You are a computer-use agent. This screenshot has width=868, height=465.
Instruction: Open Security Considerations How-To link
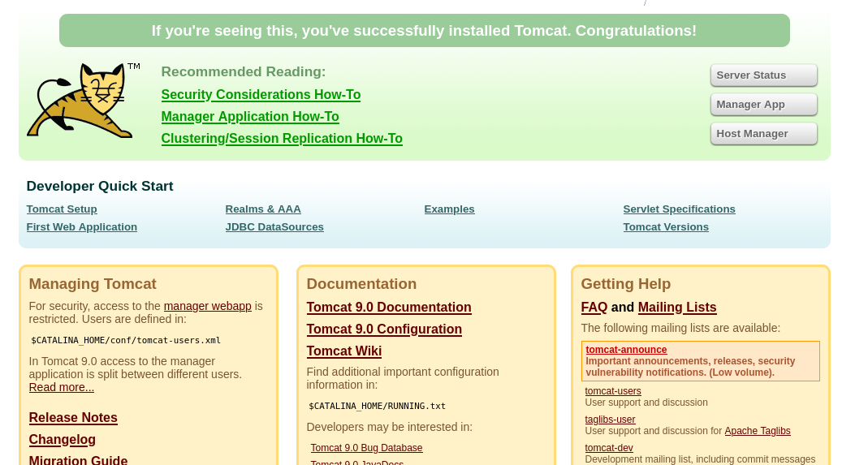(261, 95)
